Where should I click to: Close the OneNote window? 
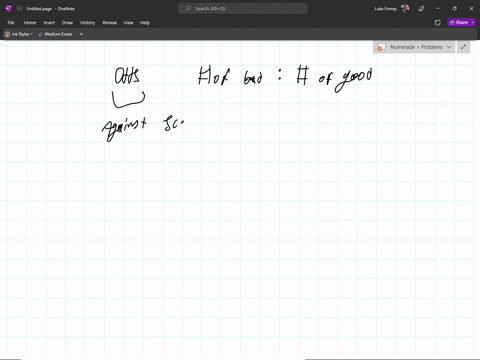point(471,9)
